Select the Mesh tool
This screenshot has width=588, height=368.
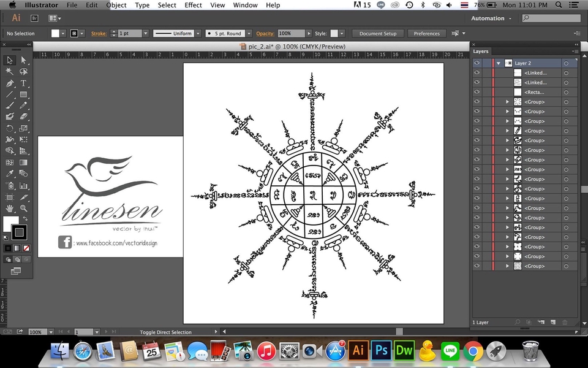(x=10, y=162)
